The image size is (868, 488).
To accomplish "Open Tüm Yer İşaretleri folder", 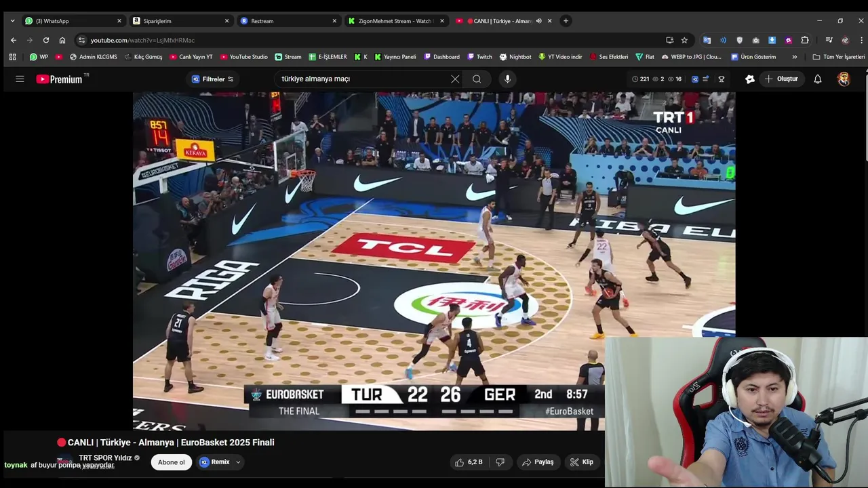I will [839, 57].
